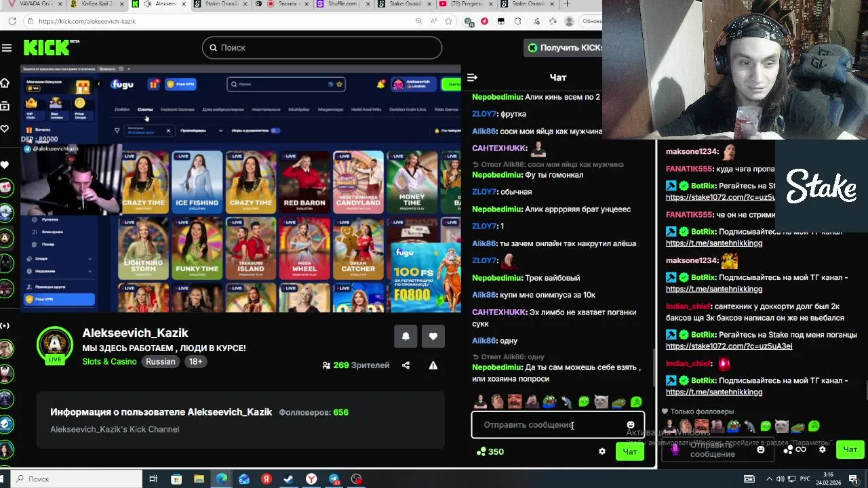Open the Alekseevich_Kazik channel avatar
This screenshot has width=868, height=488.
(x=54, y=345)
